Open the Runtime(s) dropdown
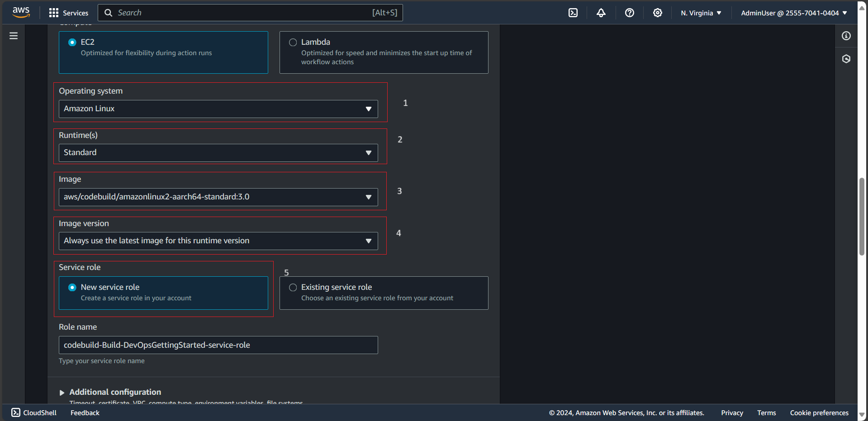868x421 pixels. (x=218, y=153)
